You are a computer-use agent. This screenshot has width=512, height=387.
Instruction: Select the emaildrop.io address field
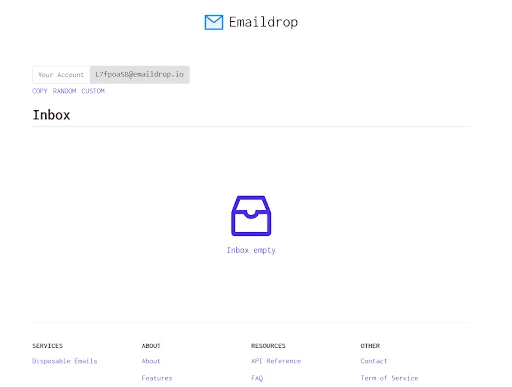pos(140,74)
